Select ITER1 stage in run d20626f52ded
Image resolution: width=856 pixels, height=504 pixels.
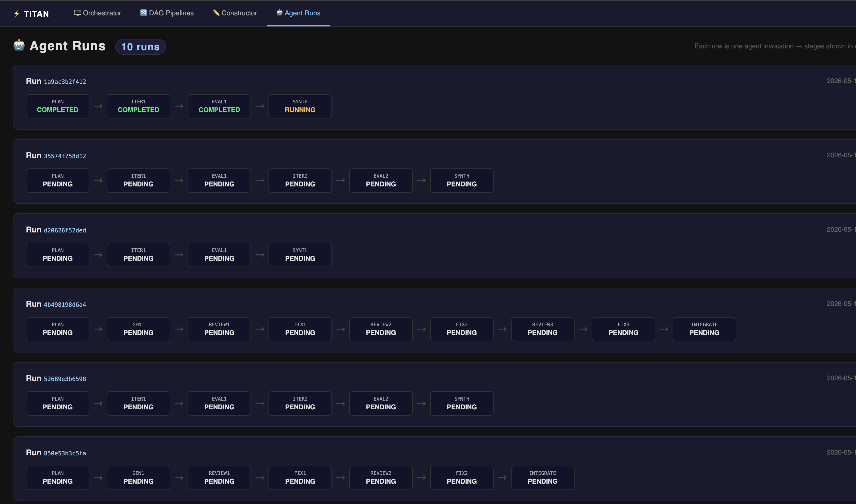(139, 255)
